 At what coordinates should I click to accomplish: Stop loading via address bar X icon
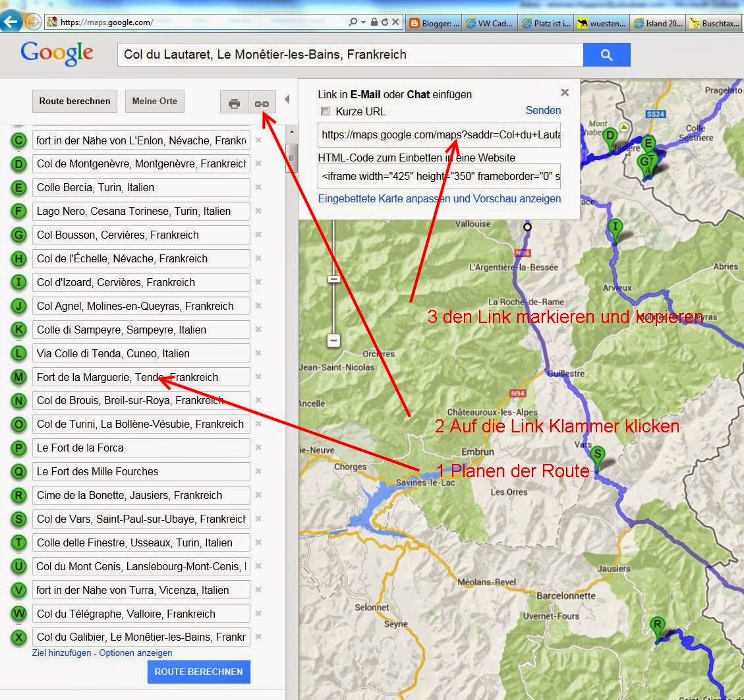point(395,22)
